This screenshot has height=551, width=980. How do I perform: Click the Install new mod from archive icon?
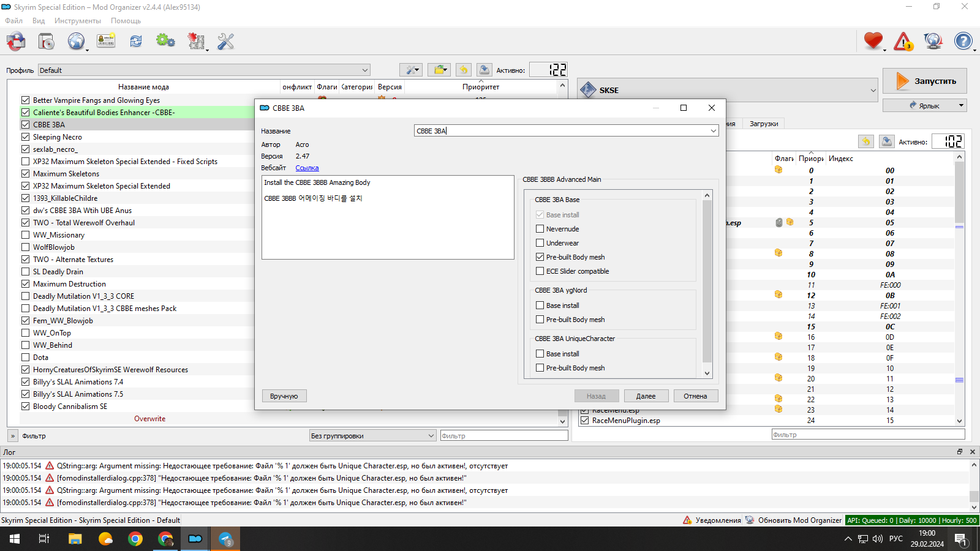pyautogui.click(x=47, y=42)
